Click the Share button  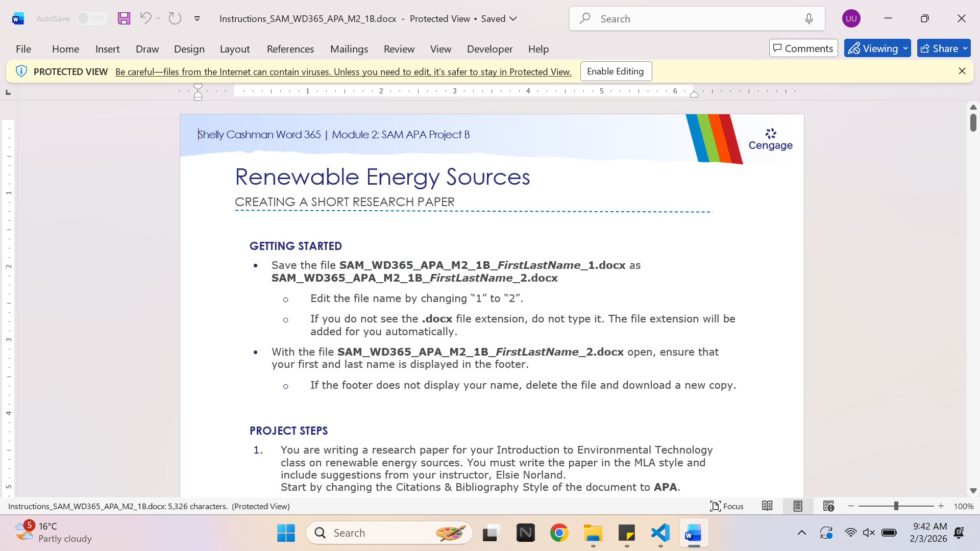(x=944, y=48)
